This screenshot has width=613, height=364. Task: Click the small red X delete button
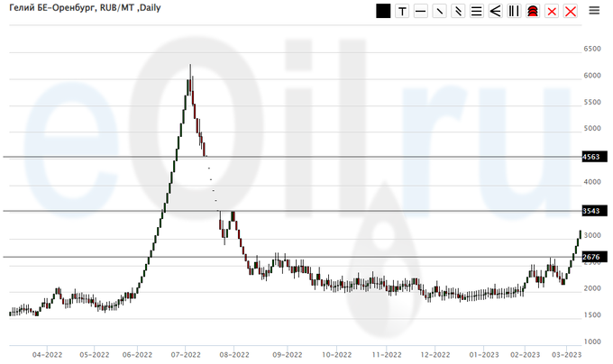point(551,12)
